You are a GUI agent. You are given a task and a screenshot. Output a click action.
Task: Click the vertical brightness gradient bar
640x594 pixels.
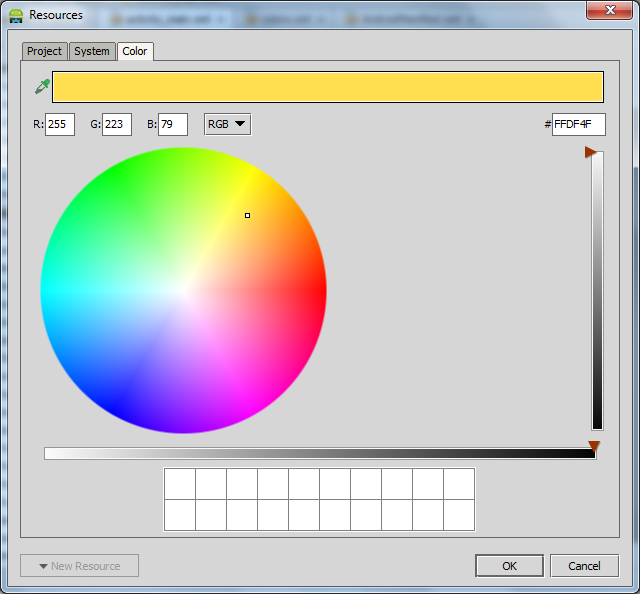click(x=598, y=291)
